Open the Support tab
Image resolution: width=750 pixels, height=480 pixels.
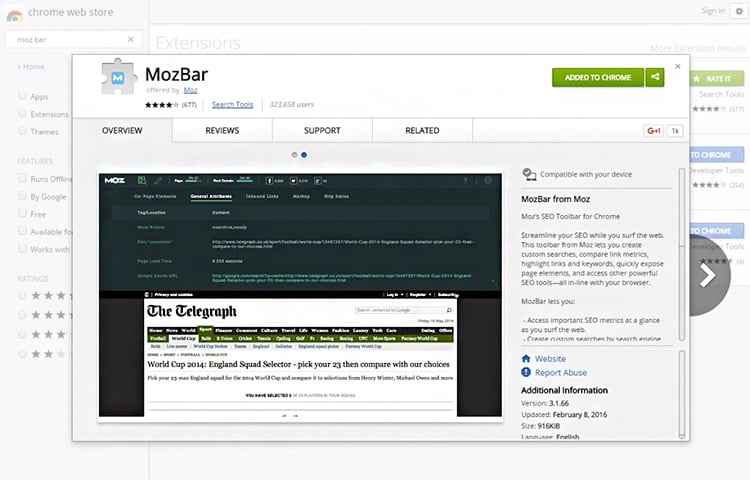coord(322,131)
